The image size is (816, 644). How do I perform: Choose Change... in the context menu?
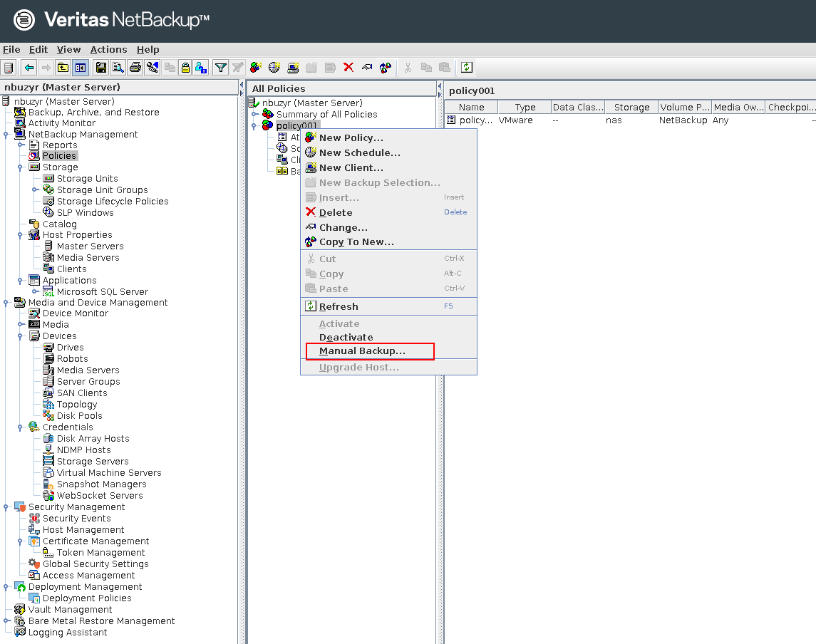388,228
